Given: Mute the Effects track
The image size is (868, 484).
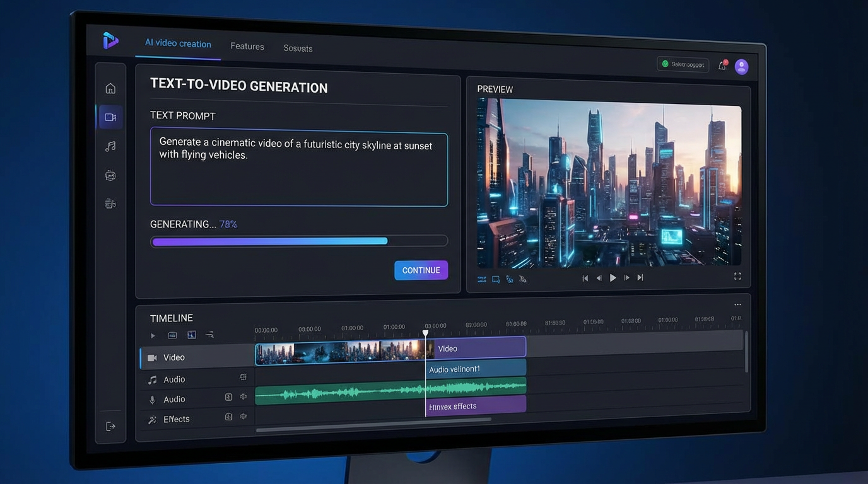Looking at the screenshot, I should coord(243,417).
